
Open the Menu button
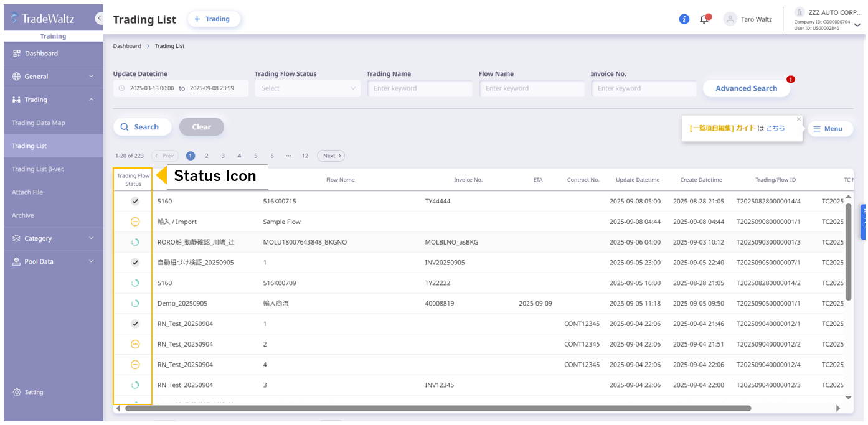coord(831,129)
